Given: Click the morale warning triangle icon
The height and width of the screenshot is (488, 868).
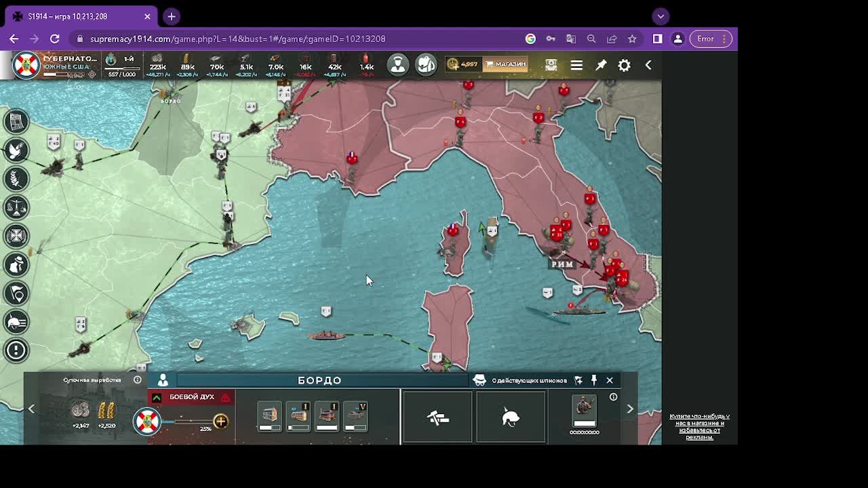Looking at the screenshot, I should click(225, 397).
